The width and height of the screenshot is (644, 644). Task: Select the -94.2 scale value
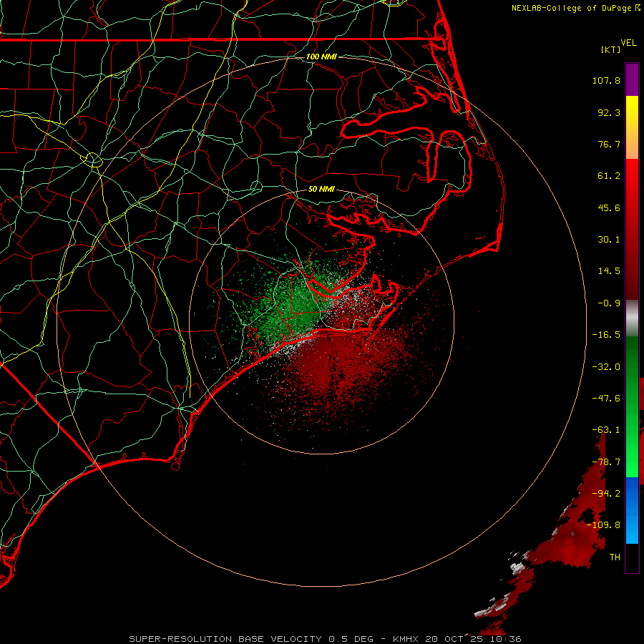[606, 494]
